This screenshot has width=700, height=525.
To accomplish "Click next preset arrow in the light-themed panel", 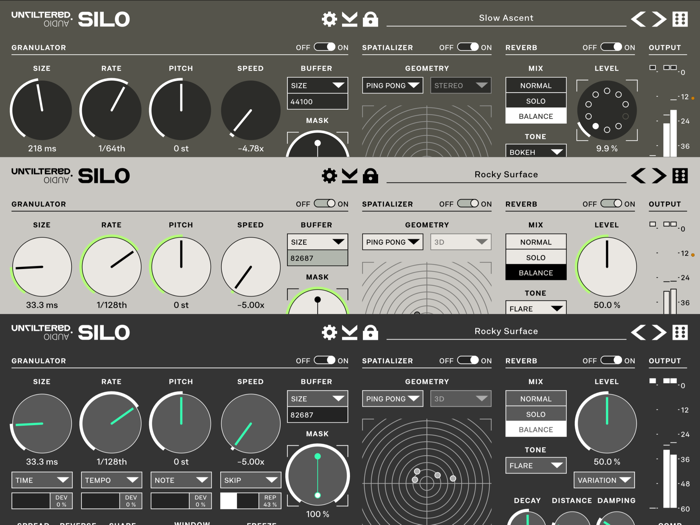I will [659, 176].
